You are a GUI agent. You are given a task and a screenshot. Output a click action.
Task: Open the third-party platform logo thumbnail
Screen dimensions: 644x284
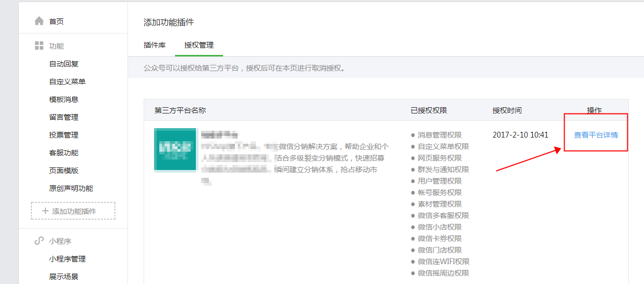click(175, 149)
